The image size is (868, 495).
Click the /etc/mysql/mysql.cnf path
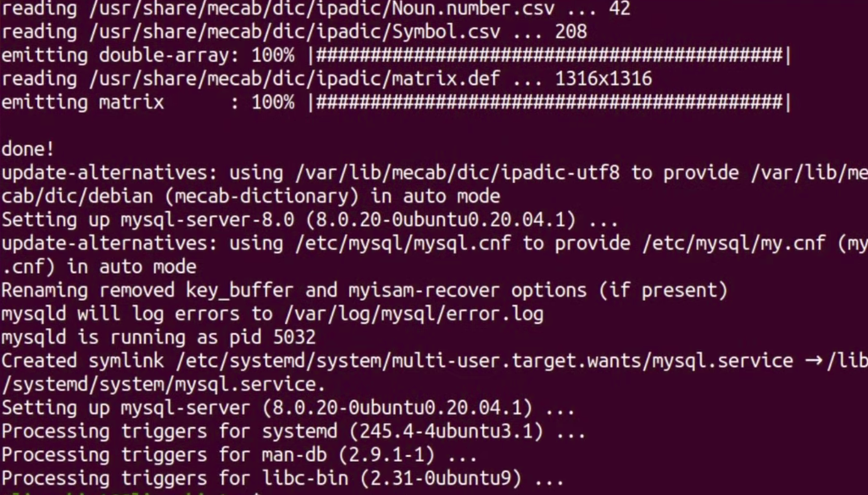(403, 243)
